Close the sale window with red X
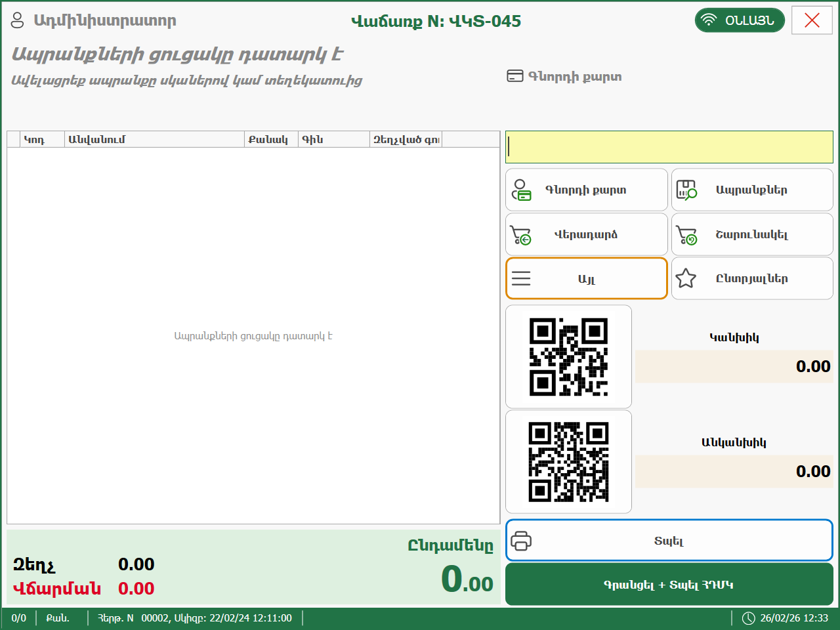Screen dimensions: 840x630 click(812, 20)
